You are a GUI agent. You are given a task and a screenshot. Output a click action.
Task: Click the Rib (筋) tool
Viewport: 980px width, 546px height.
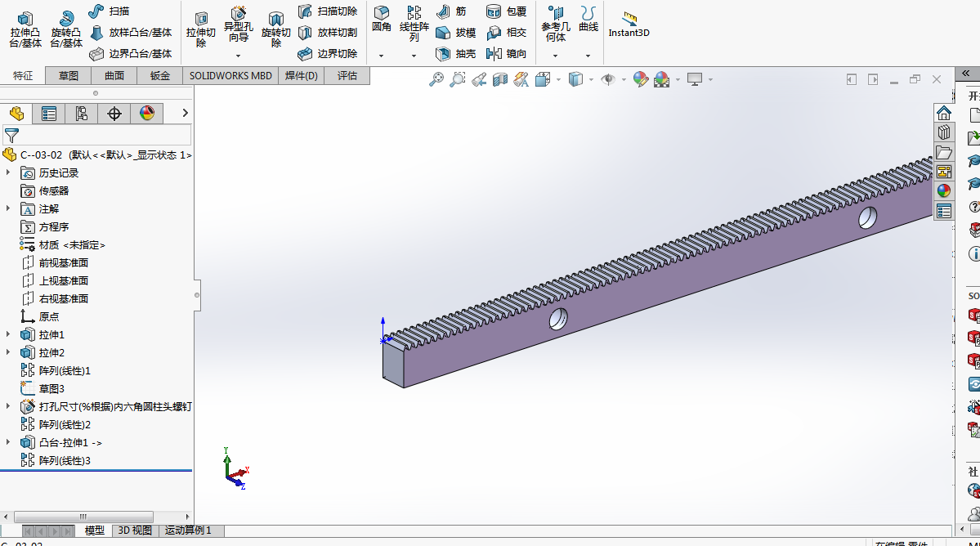tap(451, 11)
